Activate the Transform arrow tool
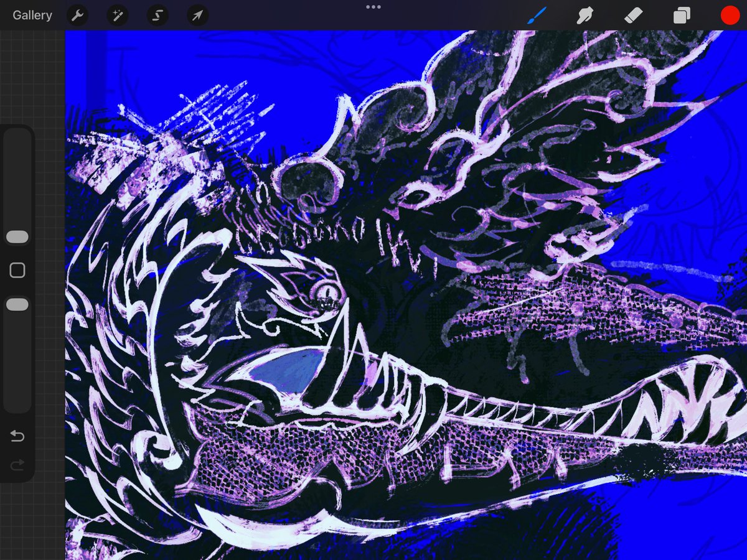747x560 pixels. click(x=197, y=16)
